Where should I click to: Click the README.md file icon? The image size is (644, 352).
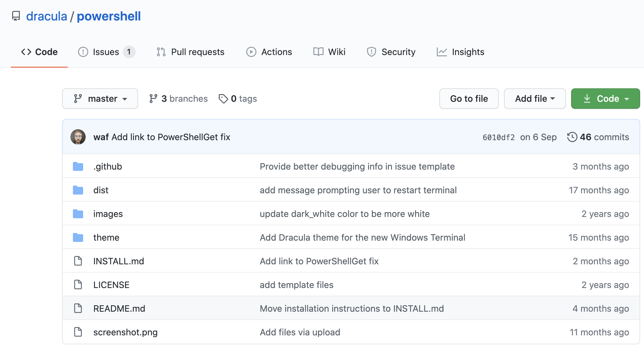coord(78,308)
